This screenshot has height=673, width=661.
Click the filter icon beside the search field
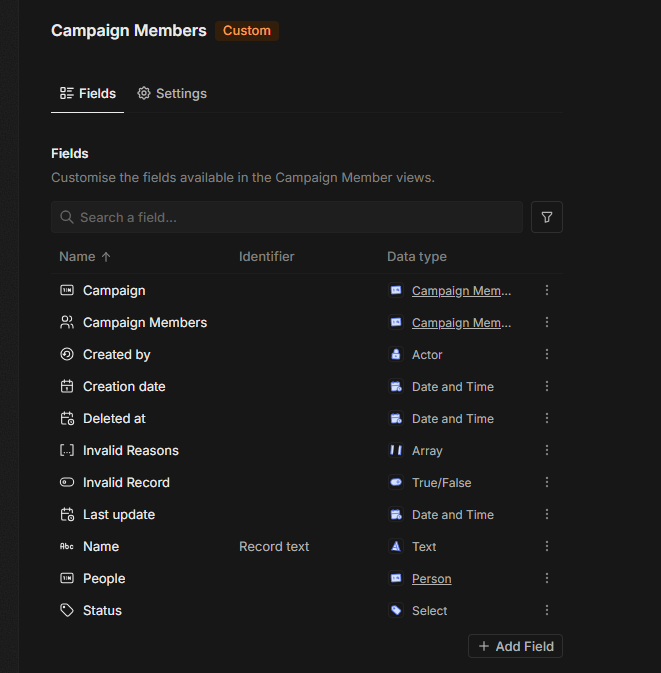(x=547, y=217)
